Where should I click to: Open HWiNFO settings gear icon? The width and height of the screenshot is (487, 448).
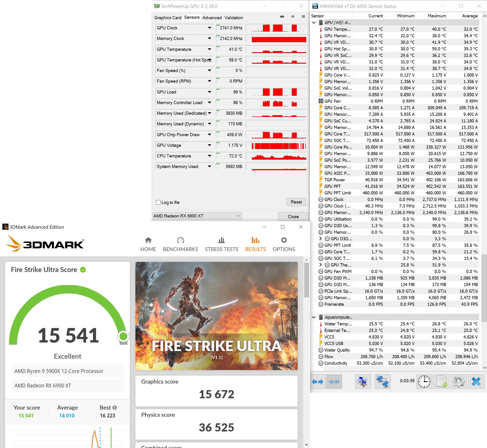[459, 382]
